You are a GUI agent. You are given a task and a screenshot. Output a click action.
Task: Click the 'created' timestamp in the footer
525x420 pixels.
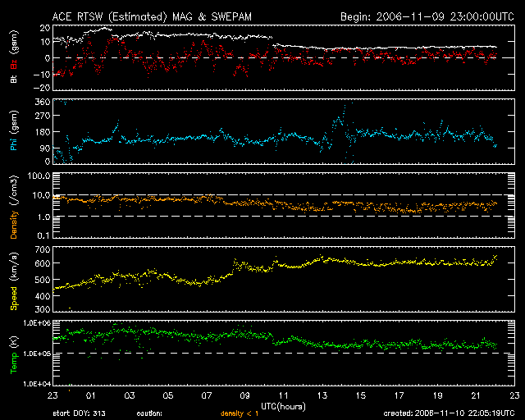coord(449,413)
